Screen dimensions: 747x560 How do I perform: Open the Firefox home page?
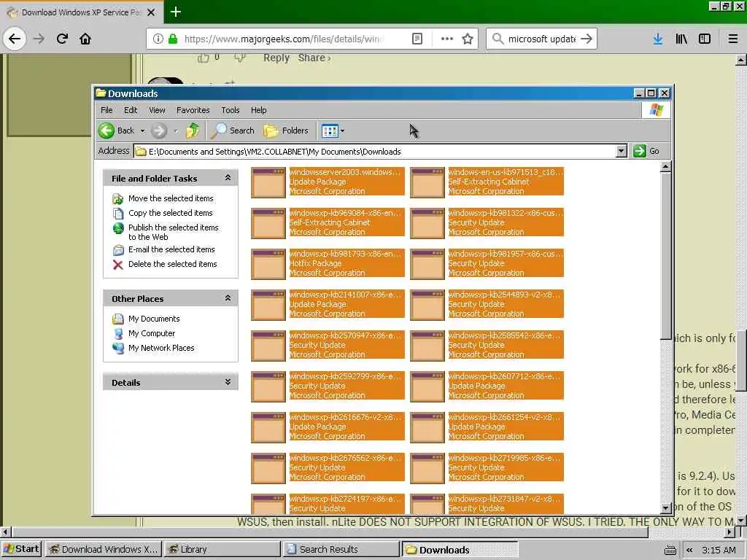click(x=85, y=39)
